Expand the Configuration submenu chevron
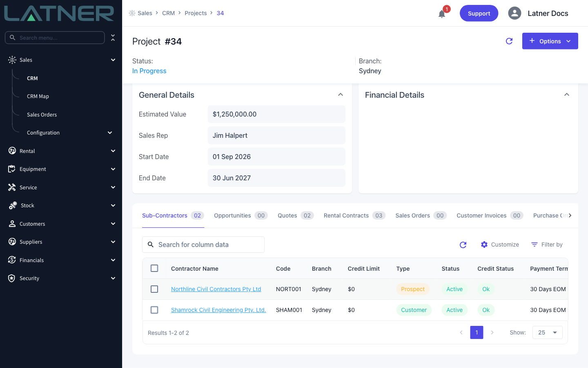The height and width of the screenshot is (368, 588). [110, 132]
